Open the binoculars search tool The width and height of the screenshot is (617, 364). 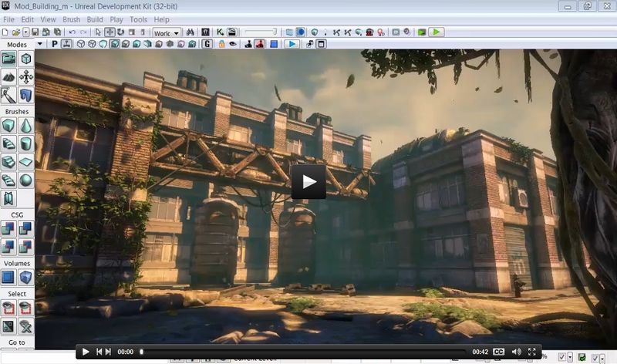click(x=190, y=32)
